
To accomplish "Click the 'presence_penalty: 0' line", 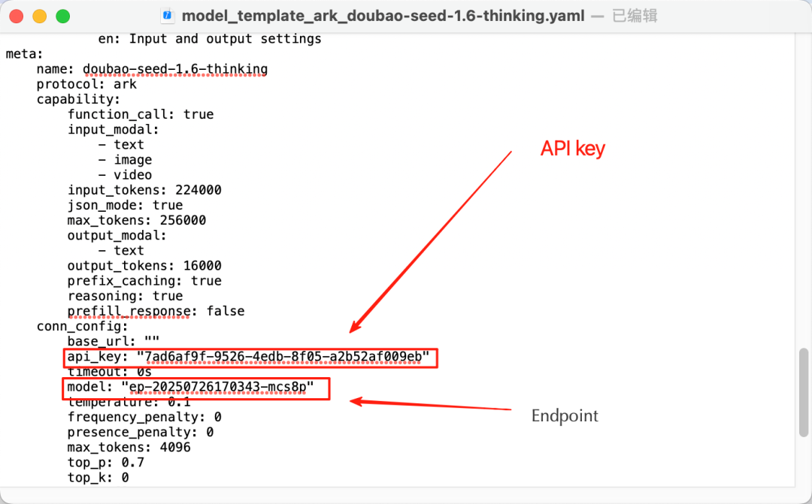I will 141,432.
